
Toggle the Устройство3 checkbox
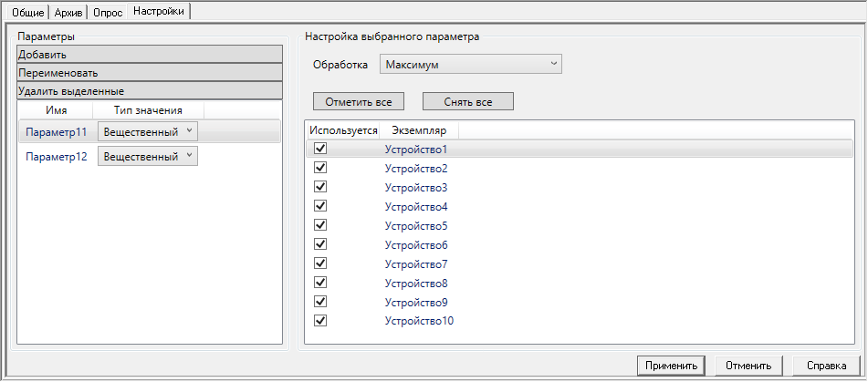(320, 187)
